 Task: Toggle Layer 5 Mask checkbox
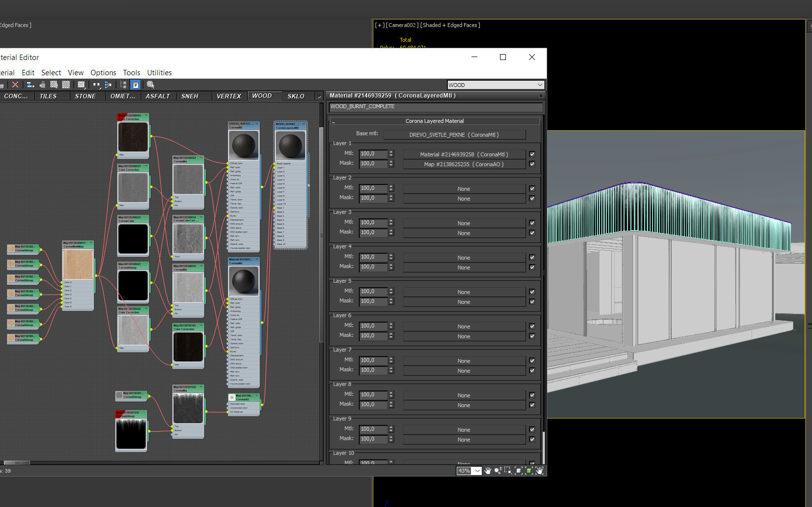tap(532, 301)
